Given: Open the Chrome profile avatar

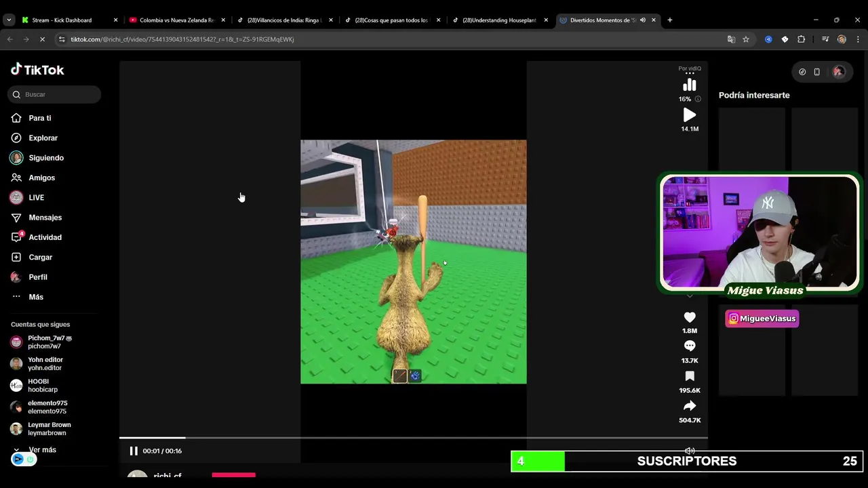Looking at the screenshot, I should click(842, 39).
